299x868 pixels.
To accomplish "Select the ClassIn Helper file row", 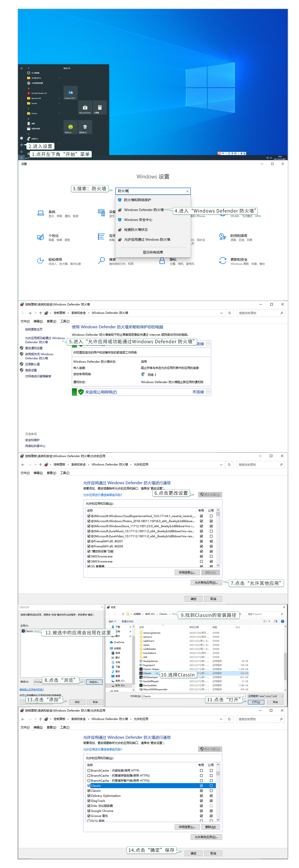I will [194, 669].
